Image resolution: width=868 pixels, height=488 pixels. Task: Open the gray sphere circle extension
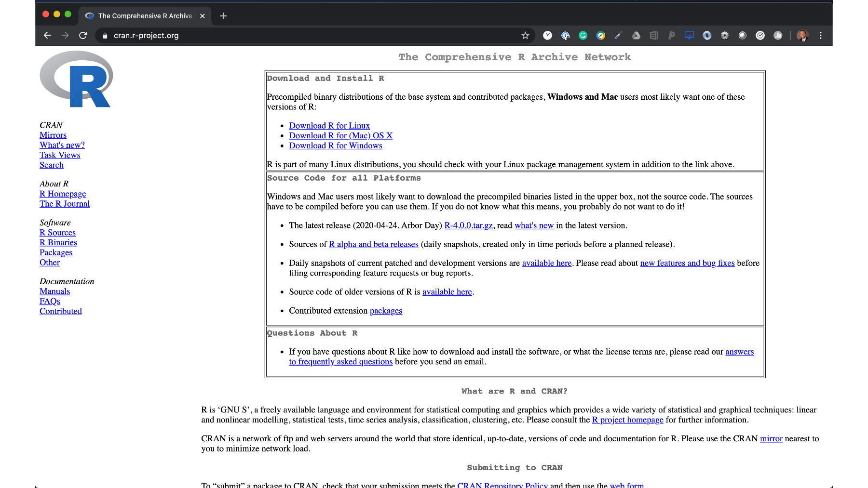pyautogui.click(x=743, y=35)
